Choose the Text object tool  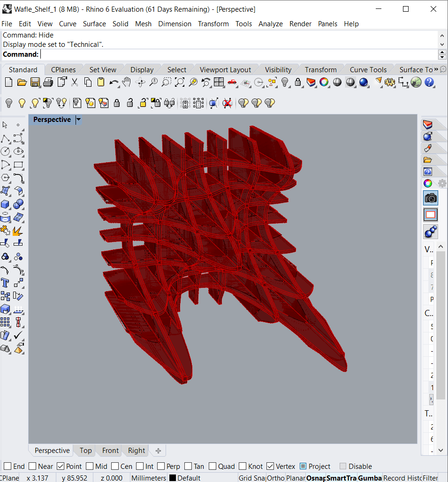pyautogui.click(x=5, y=283)
